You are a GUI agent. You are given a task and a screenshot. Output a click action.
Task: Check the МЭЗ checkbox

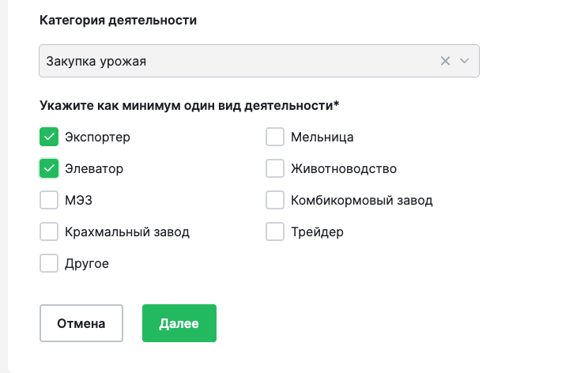(x=49, y=200)
